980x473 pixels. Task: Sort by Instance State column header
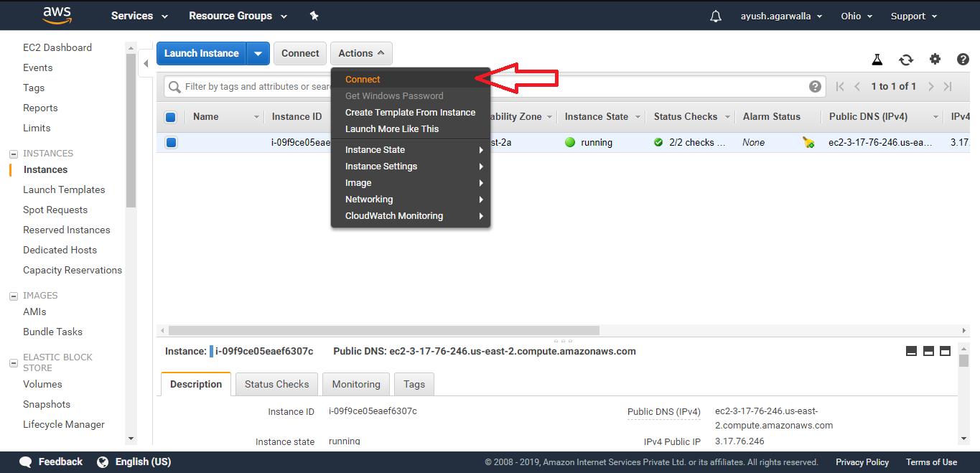597,117
